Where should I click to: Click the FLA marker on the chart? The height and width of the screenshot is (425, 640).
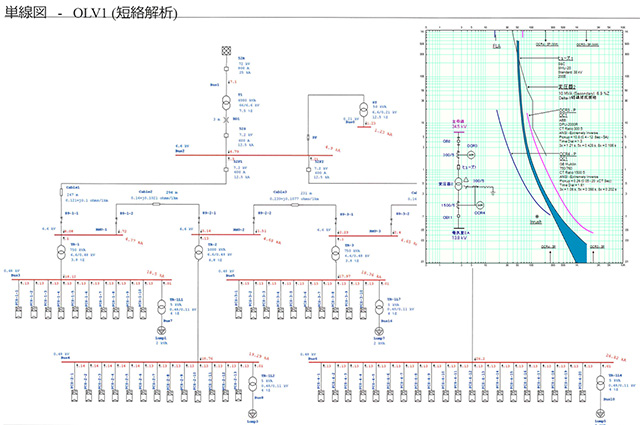tap(497, 45)
